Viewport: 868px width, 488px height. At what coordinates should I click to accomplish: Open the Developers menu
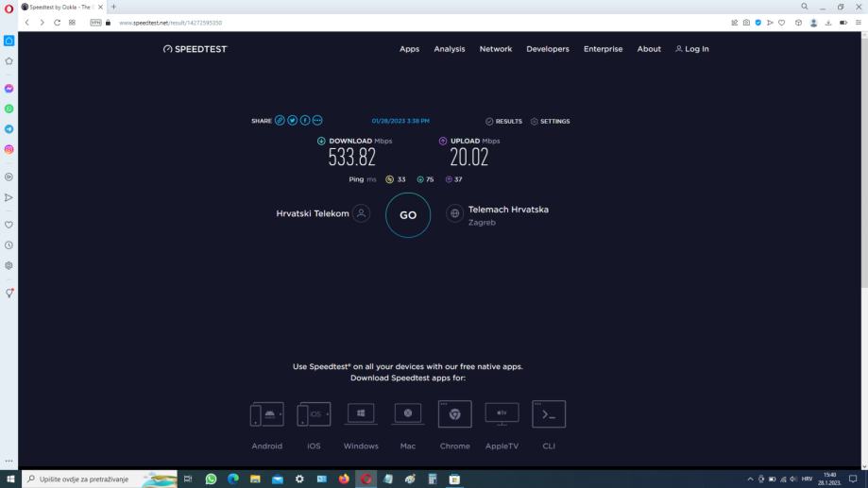pyautogui.click(x=548, y=49)
